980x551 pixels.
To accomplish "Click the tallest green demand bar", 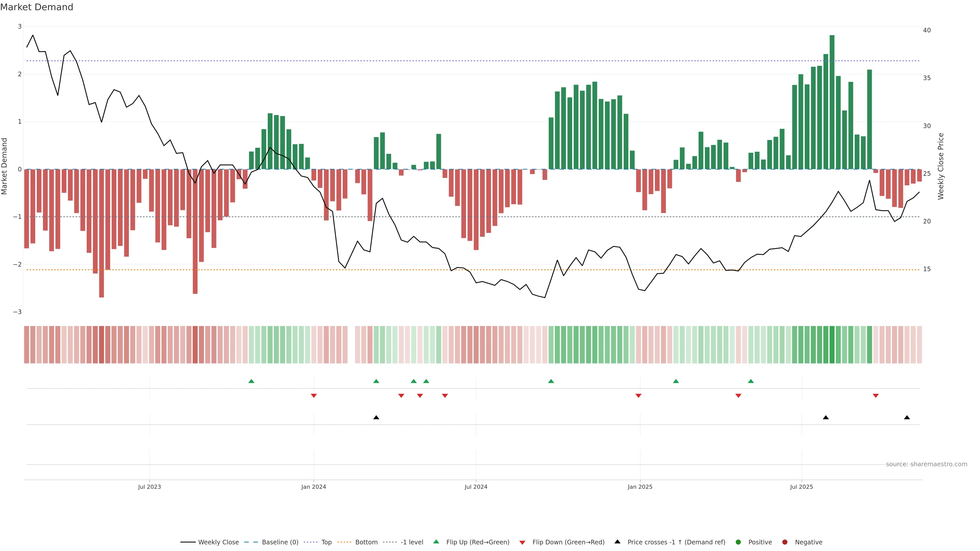I will [x=832, y=102].
